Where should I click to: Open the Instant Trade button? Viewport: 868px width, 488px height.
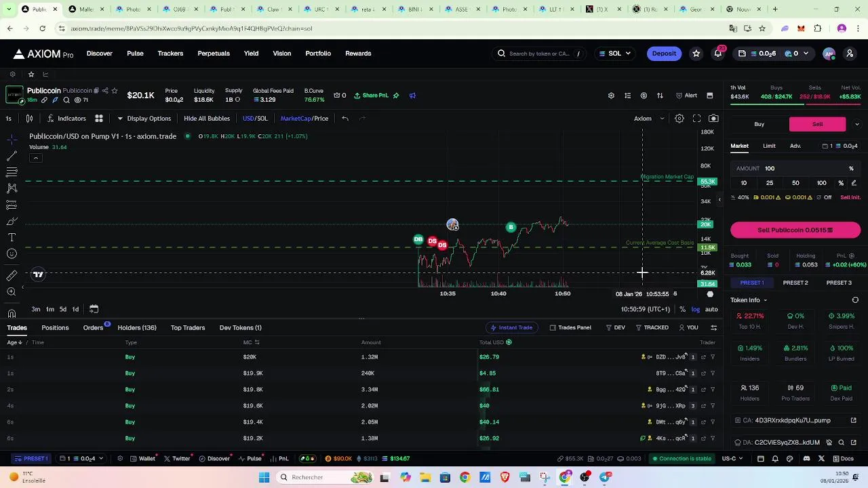[511, 327]
